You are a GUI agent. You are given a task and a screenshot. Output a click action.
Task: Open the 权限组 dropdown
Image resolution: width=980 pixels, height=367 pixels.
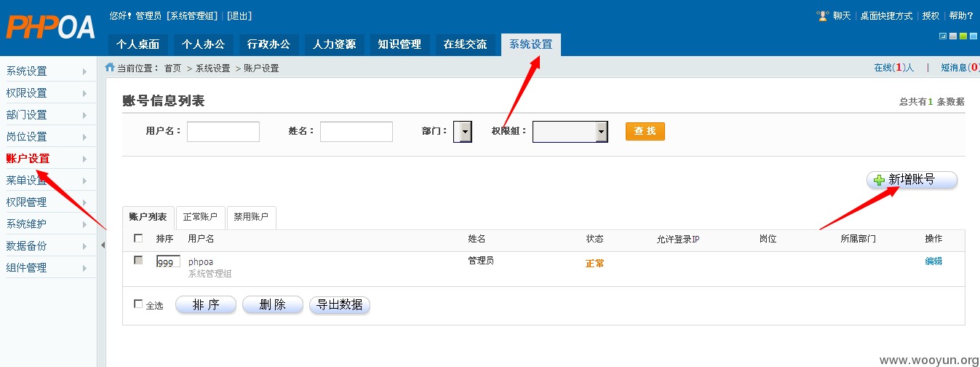[570, 132]
